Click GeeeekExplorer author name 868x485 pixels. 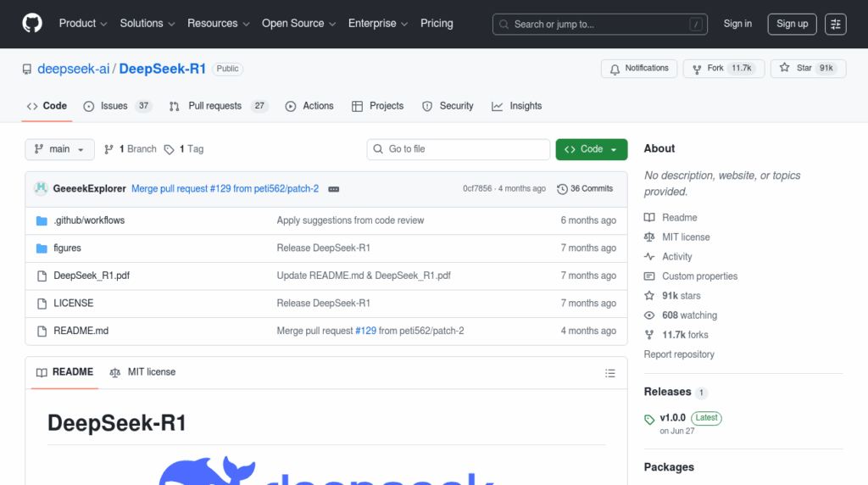[90, 189]
